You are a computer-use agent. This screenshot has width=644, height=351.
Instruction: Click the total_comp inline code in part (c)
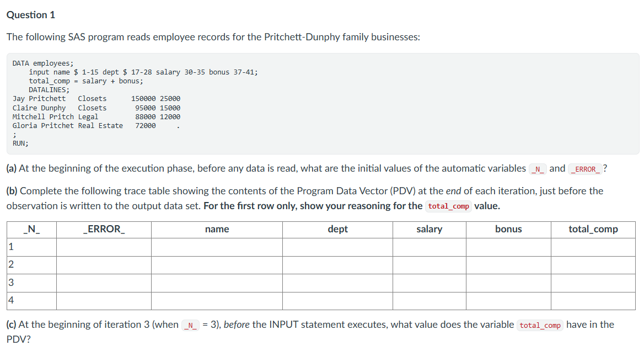pyautogui.click(x=540, y=326)
